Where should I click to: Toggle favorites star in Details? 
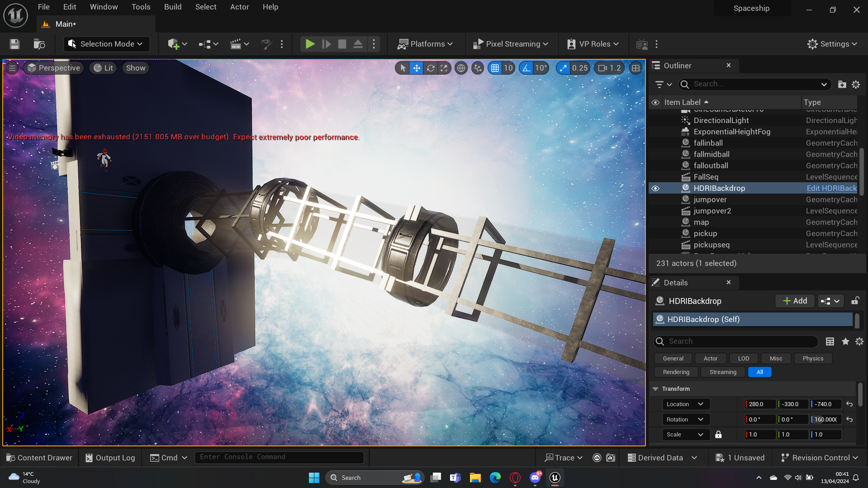click(x=845, y=341)
